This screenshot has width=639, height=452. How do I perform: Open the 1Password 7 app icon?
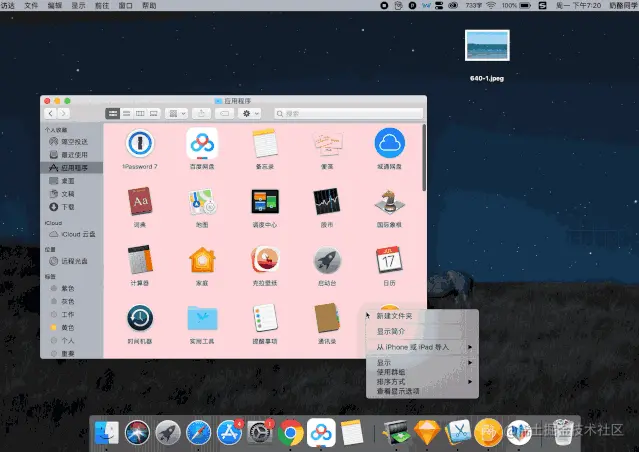click(x=140, y=143)
